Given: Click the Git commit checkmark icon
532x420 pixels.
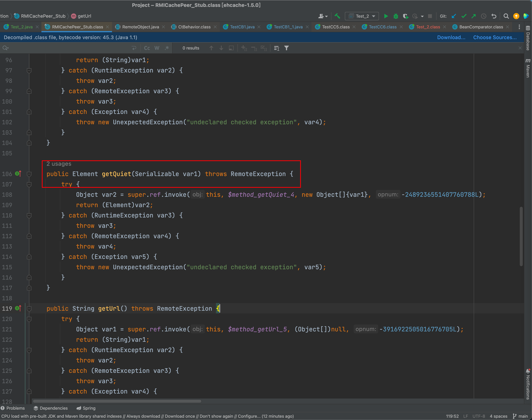Looking at the screenshot, I should 464,16.
